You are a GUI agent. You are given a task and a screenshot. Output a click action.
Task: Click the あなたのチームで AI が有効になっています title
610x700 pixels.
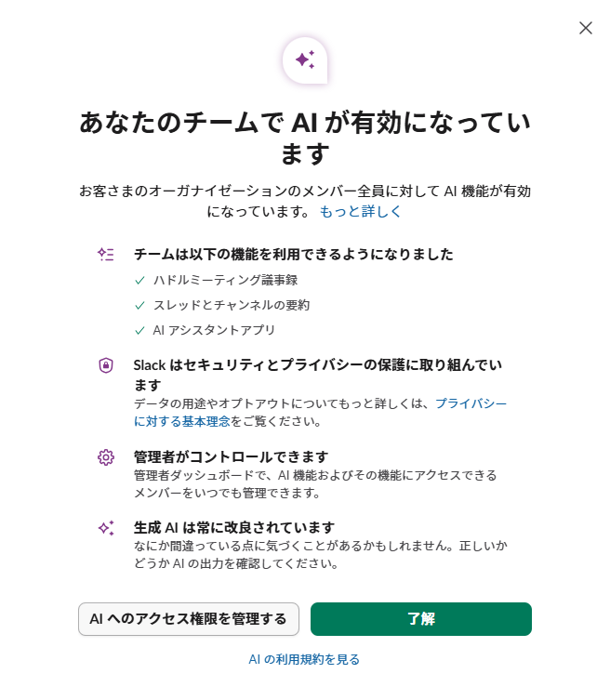tap(305, 137)
